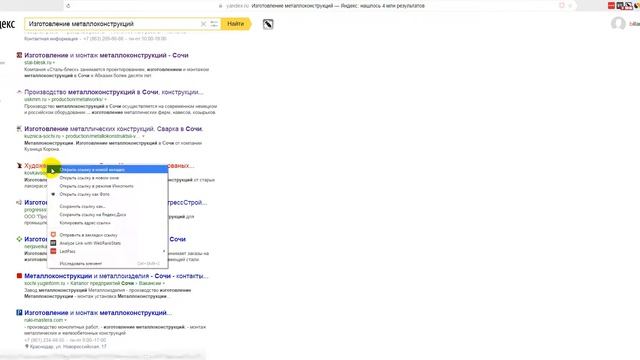
Task: Expand LastPass submenu arrow in context menu
Action: pos(164,251)
